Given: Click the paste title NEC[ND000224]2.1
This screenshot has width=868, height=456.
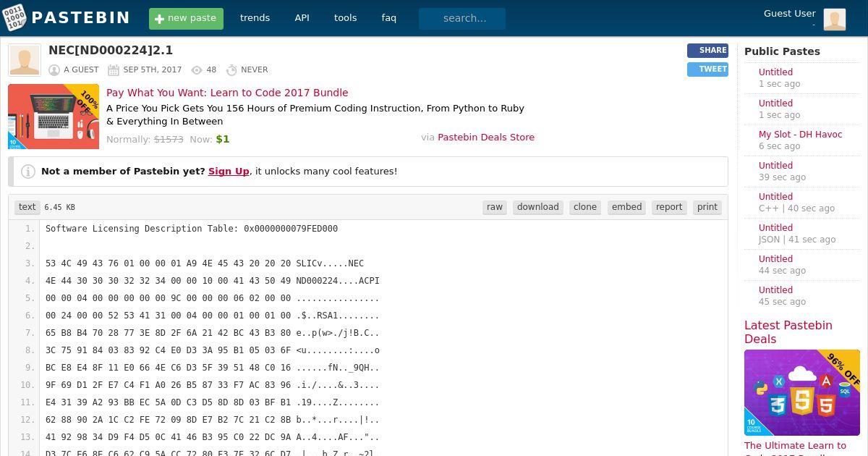Looking at the screenshot, I should 111,51.
